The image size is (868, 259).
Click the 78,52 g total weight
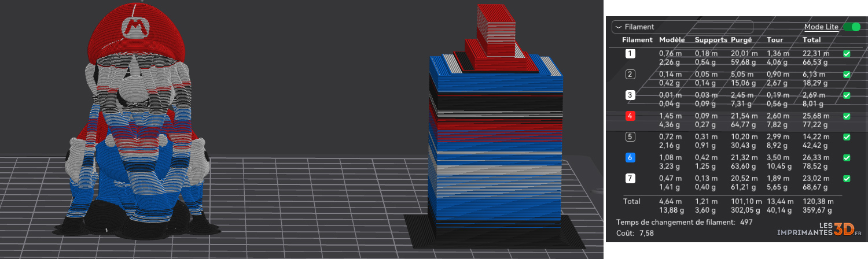tap(816, 166)
